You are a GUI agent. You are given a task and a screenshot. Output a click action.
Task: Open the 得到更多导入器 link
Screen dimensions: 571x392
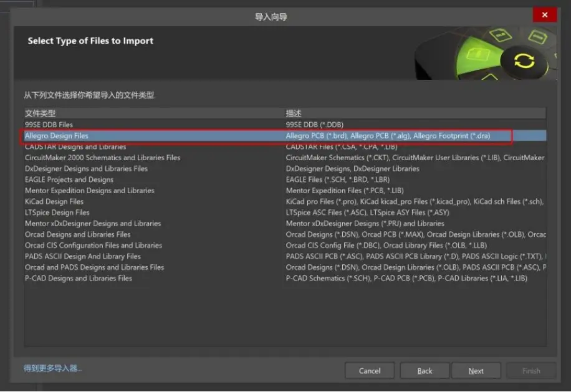[x=53, y=368]
